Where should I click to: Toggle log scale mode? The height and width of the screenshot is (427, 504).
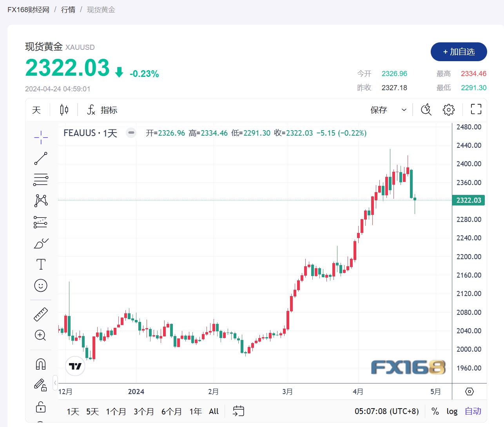click(x=452, y=411)
